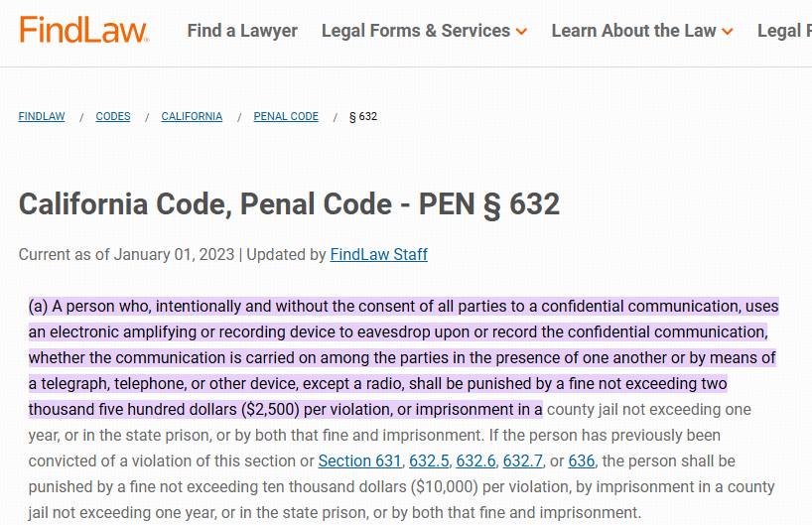The height and width of the screenshot is (525, 812).
Task: Open the partially visible Legal menu item
Action: tap(784, 31)
